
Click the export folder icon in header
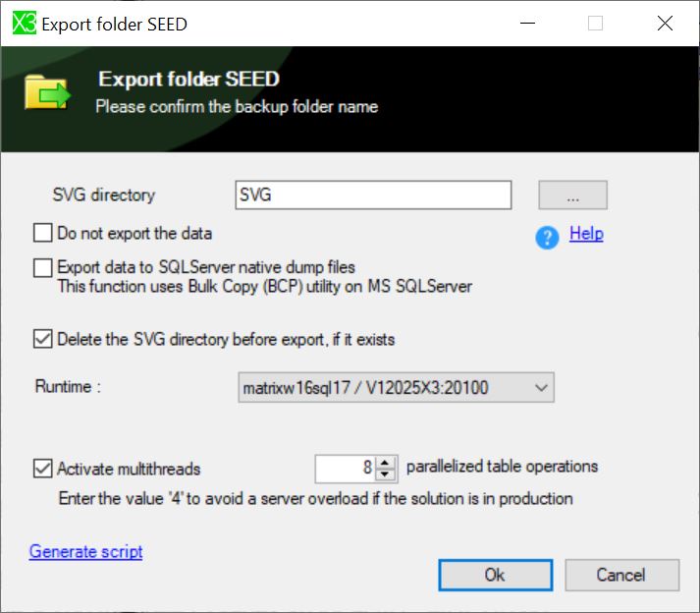coord(47,92)
